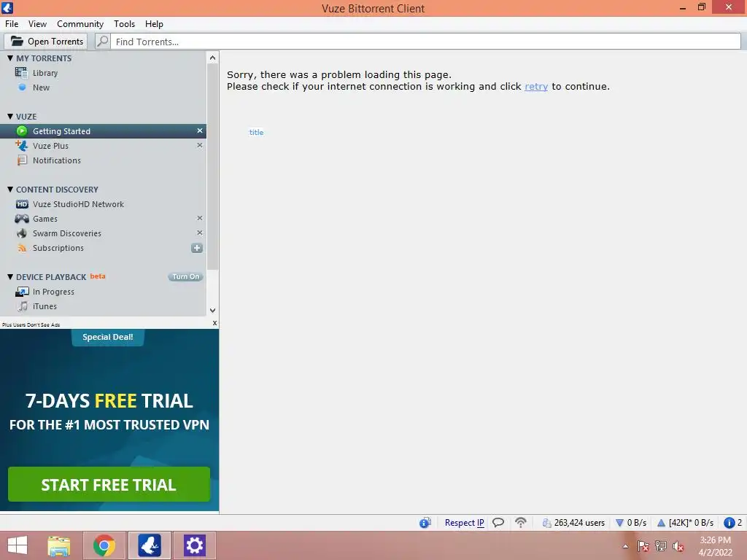Click the status bar info icon near Respect IP
Image resolution: width=747 pixels, height=560 pixels.
[425, 523]
